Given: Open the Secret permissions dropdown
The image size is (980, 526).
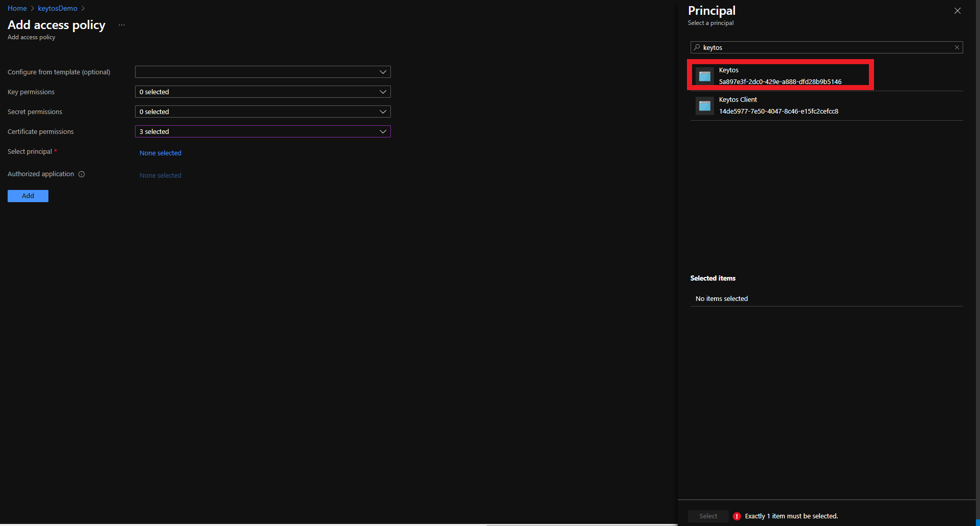Looking at the screenshot, I should (262, 112).
